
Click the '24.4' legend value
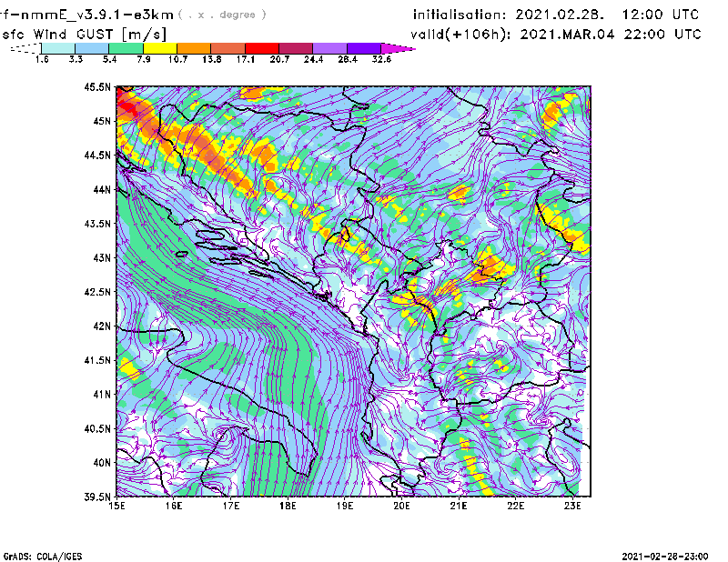pyautogui.click(x=313, y=59)
